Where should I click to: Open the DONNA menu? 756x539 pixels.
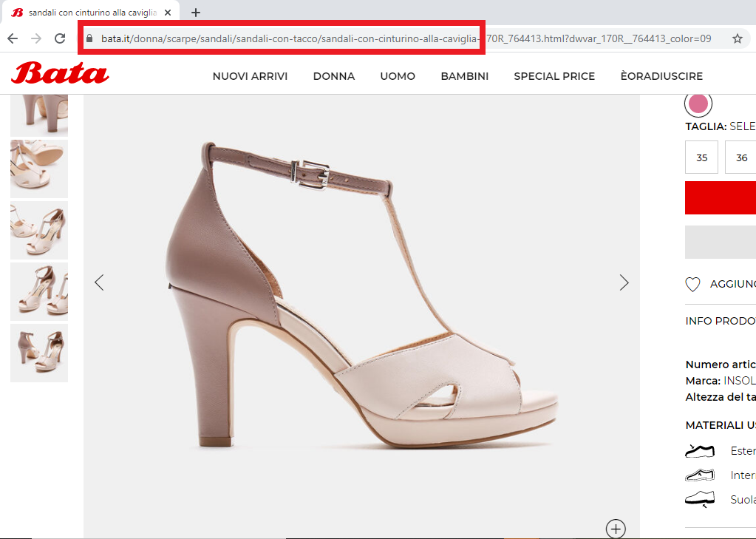click(333, 76)
